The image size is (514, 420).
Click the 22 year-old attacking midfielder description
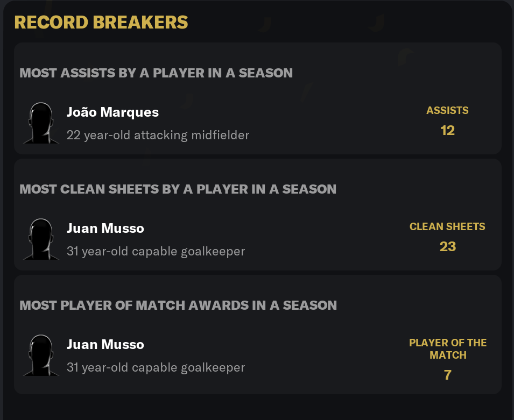(x=158, y=135)
